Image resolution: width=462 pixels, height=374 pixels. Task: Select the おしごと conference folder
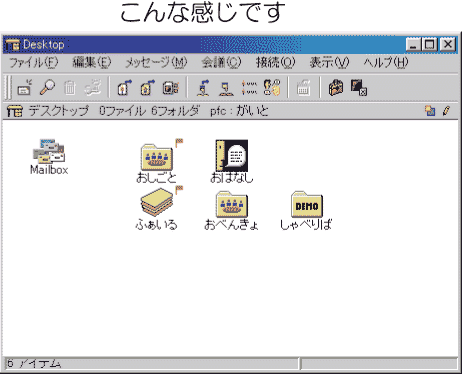(x=157, y=162)
